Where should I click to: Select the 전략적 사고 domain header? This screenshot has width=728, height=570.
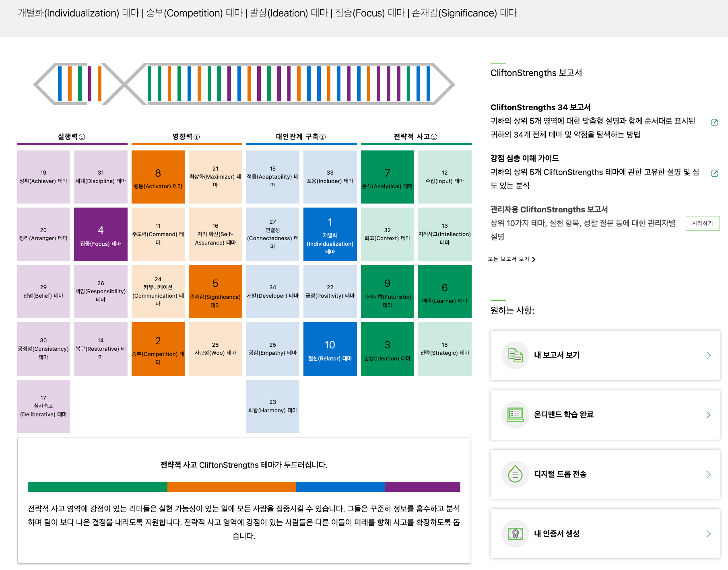point(412,137)
